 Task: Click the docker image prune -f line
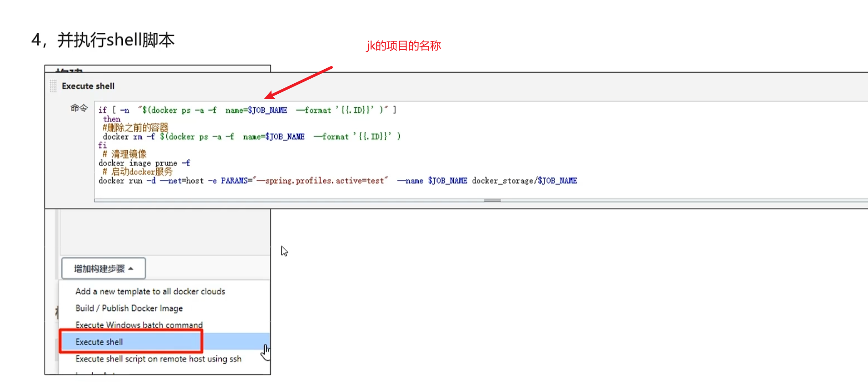point(145,163)
